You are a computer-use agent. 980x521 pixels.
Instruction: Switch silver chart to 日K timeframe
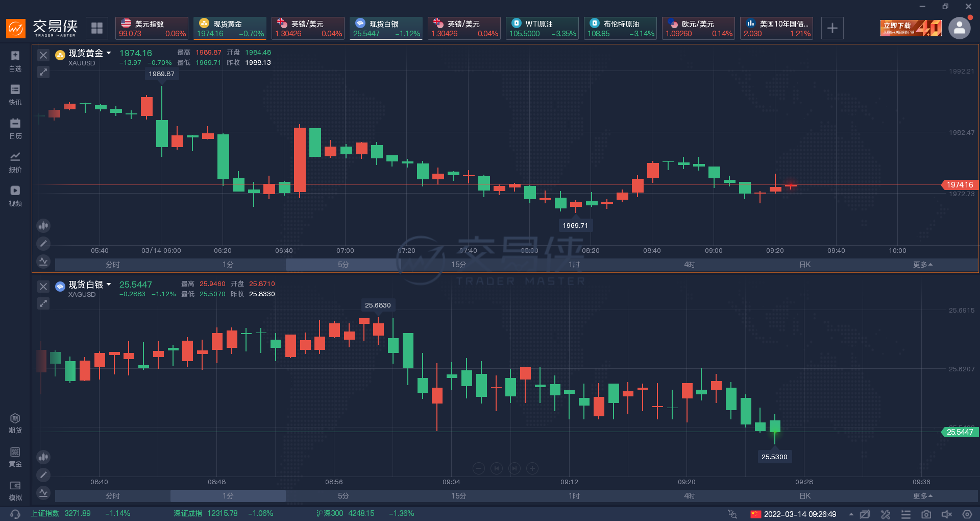(805, 496)
